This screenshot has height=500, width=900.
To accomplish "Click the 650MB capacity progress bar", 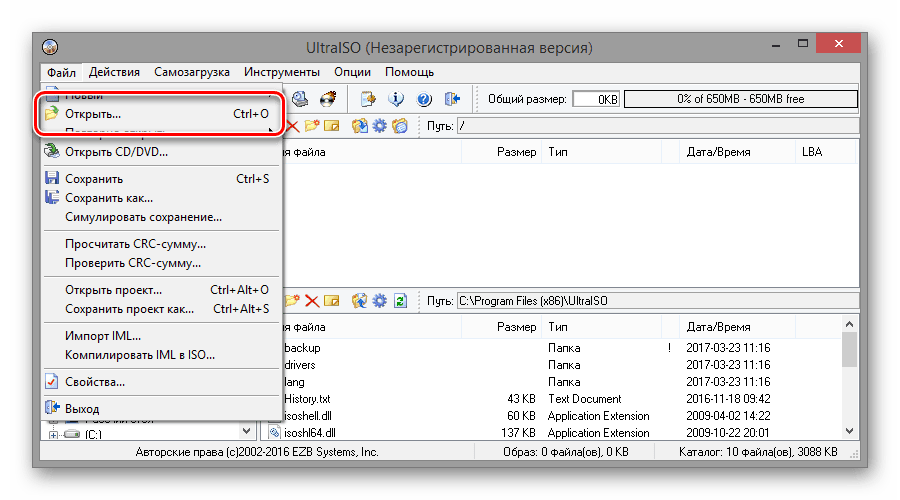I will tap(740, 99).
